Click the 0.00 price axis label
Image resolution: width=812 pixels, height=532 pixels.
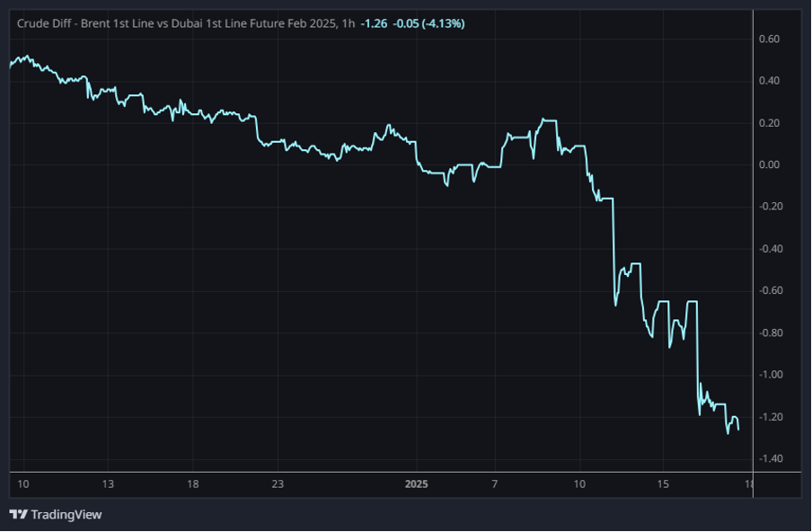coord(769,164)
